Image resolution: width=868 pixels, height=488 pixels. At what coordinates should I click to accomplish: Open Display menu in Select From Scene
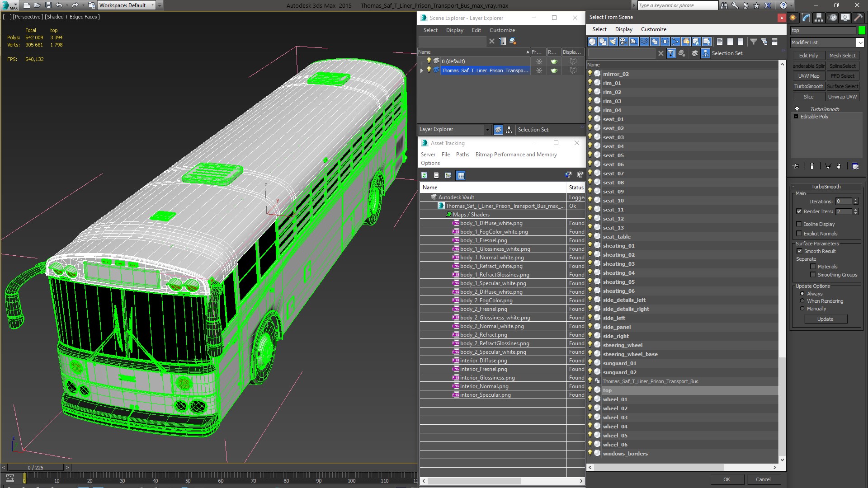623,29
